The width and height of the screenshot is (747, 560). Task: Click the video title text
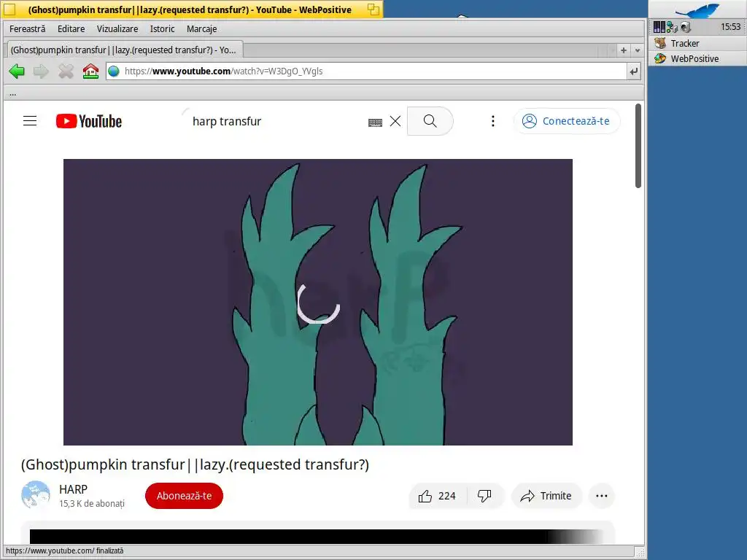(195, 464)
